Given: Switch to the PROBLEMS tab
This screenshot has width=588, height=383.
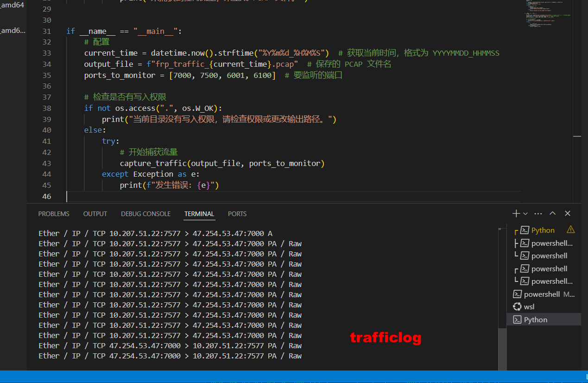Looking at the screenshot, I should pos(54,214).
